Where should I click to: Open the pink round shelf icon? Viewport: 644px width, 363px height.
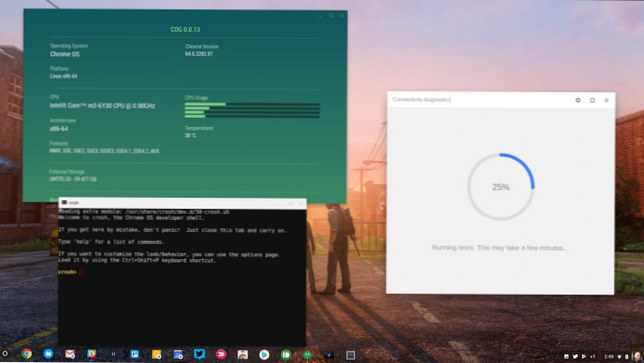[x=221, y=354]
